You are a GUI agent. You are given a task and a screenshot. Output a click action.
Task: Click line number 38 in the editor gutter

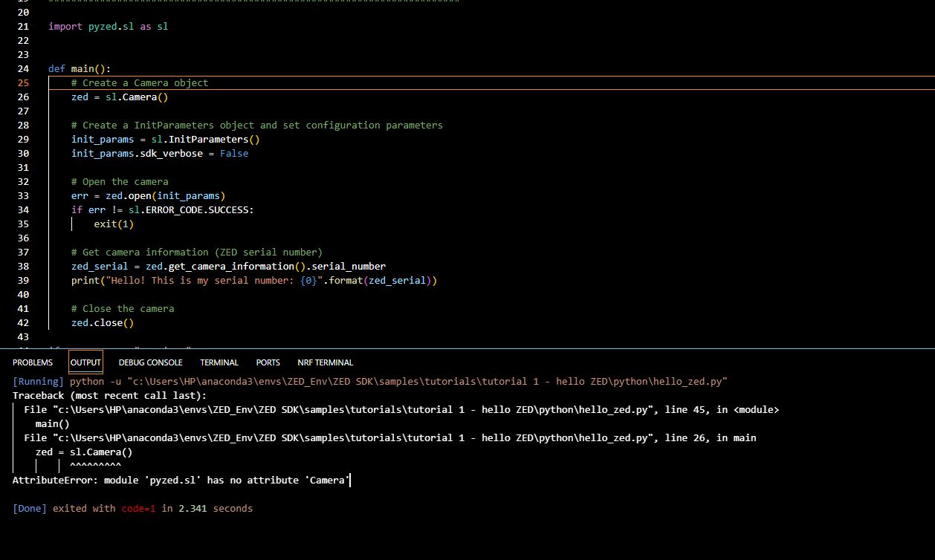22,267
